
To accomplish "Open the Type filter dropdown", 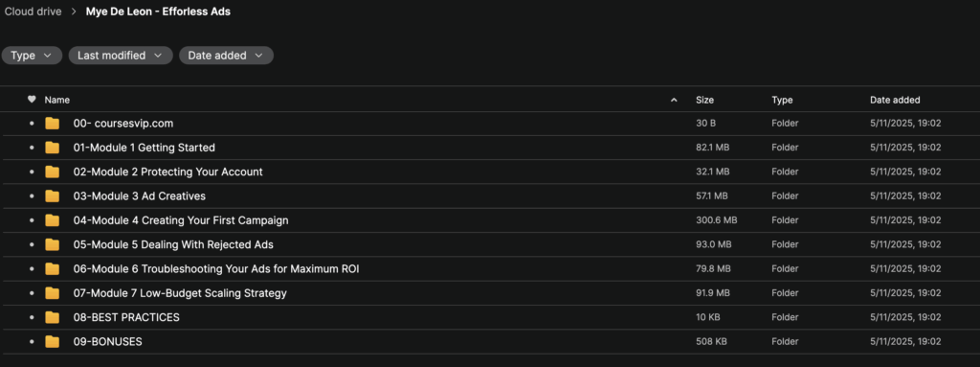I will [x=32, y=56].
